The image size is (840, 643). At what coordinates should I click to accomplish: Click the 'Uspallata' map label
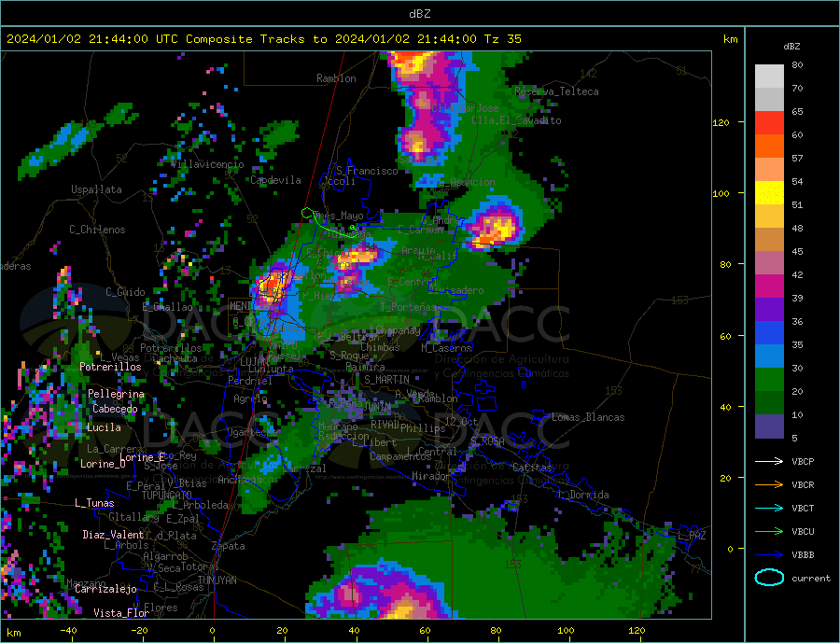(x=96, y=189)
